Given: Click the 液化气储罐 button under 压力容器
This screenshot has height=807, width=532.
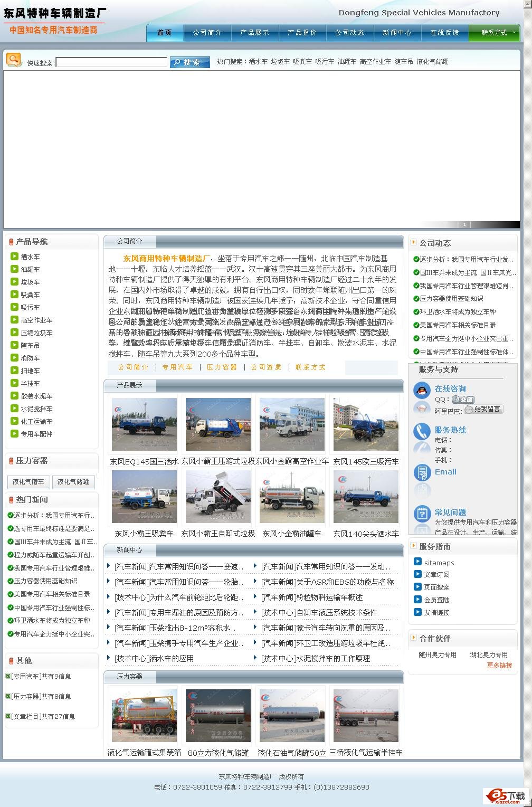Looking at the screenshot, I should click(x=73, y=482).
